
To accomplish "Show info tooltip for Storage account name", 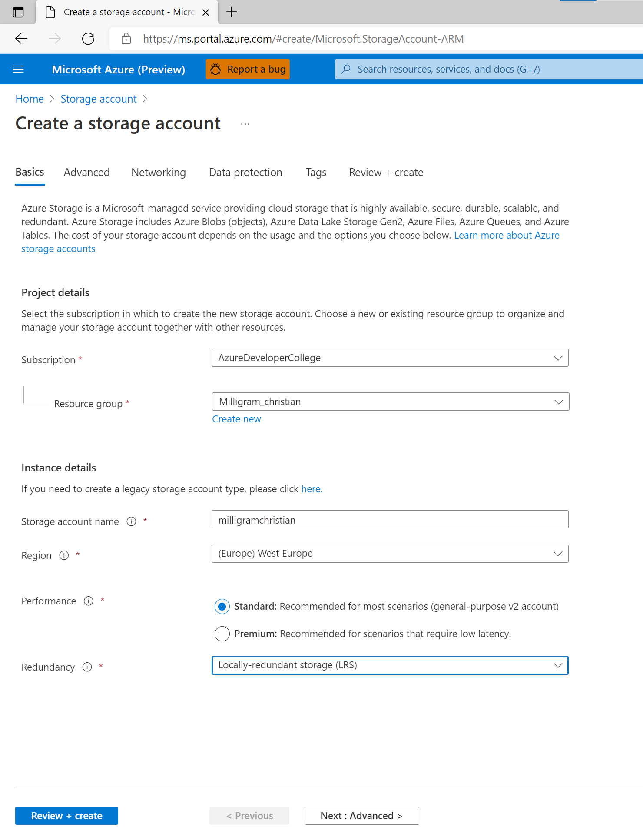I will point(131,521).
